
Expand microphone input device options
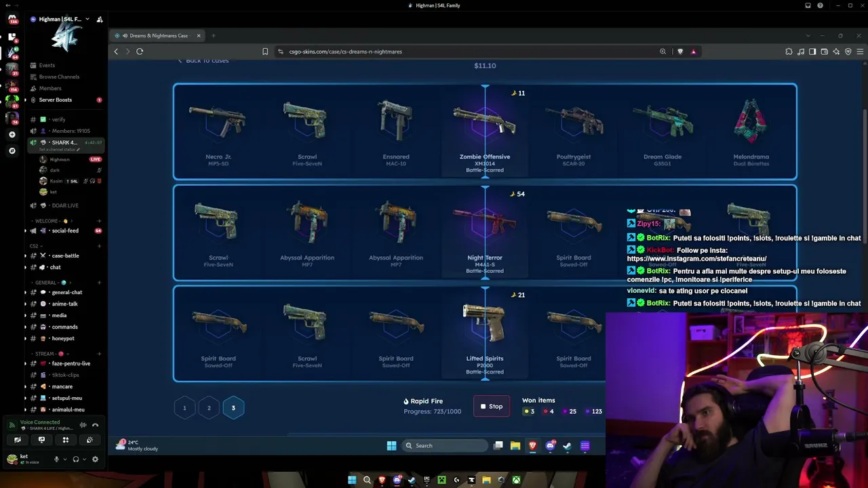tap(65, 459)
